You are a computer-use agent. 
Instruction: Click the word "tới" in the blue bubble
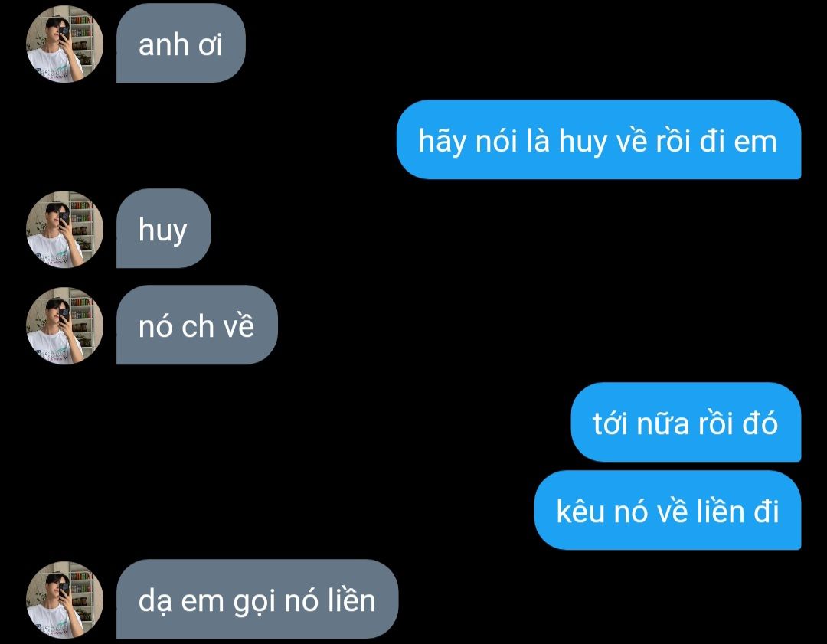(610, 423)
